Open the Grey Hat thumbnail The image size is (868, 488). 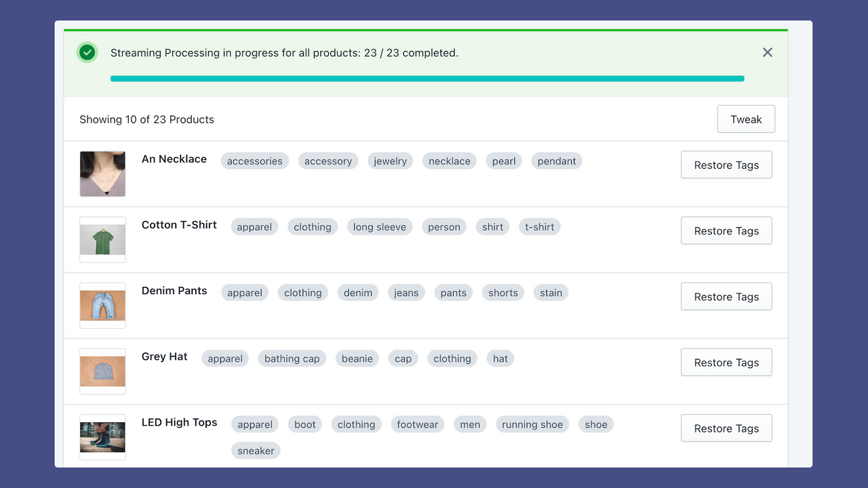click(x=102, y=371)
